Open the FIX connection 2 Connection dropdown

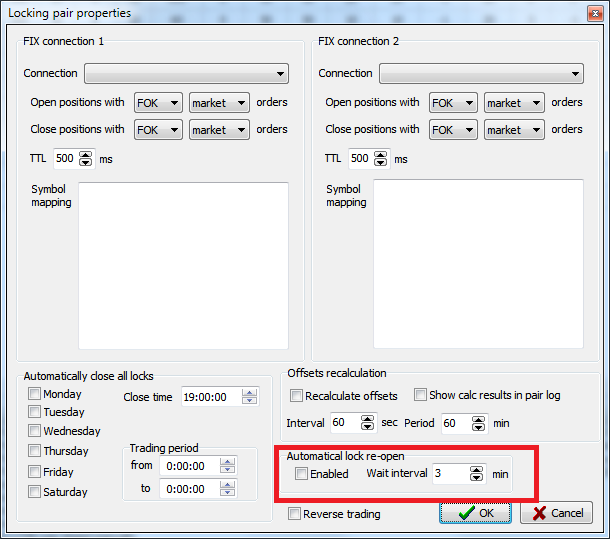click(x=481, y=74)
